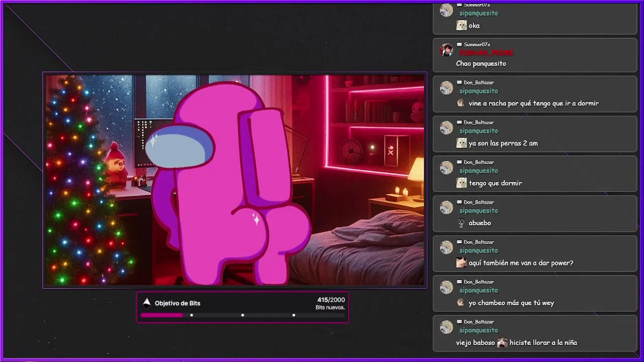Click the avatar beside "ya son las perras 2 am"
Image resolution: width=644 pixels, height=362 pixels.
click(x=446, y=128)
